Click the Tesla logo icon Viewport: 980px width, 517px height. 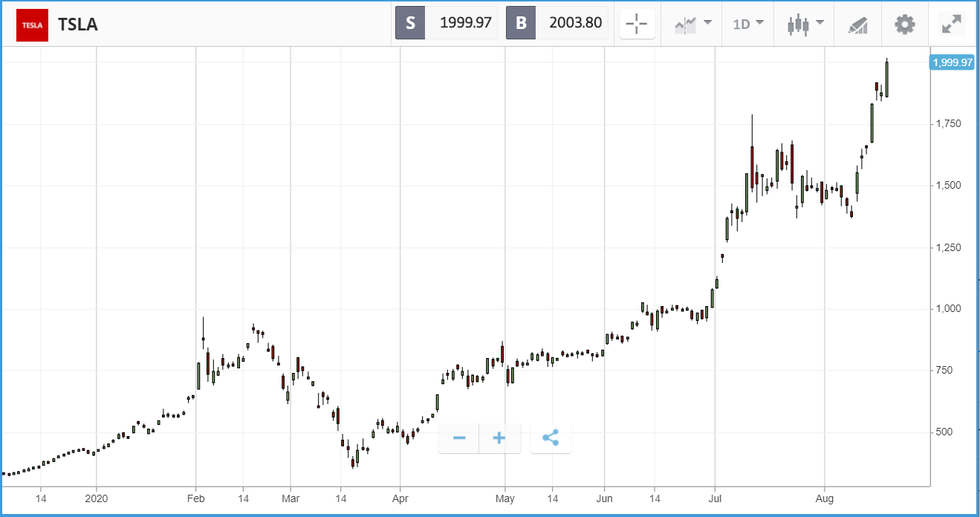coord(32,25)
